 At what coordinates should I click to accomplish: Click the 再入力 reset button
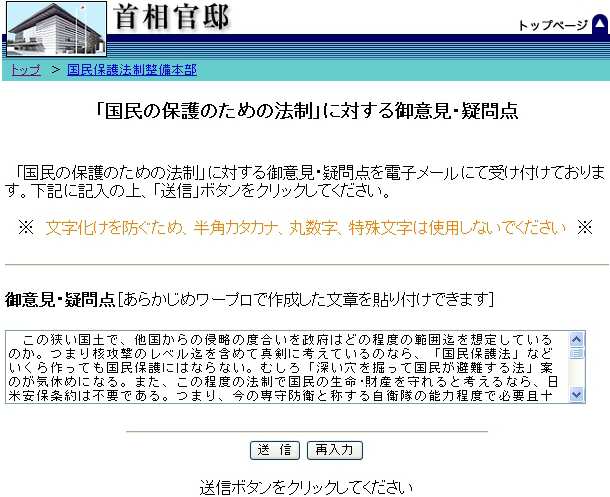[x=335, y=450]
